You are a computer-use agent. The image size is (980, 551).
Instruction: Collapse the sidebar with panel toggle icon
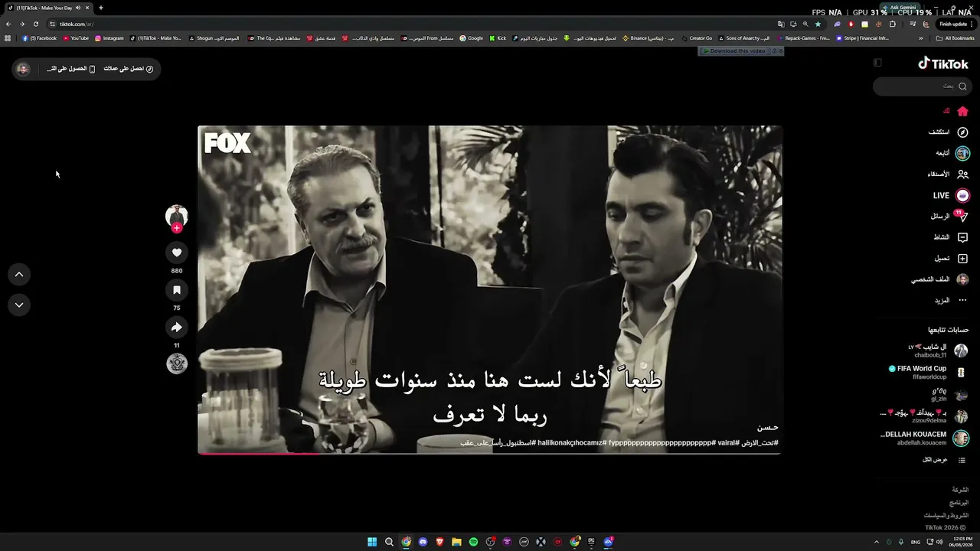[x=877, y=63]
